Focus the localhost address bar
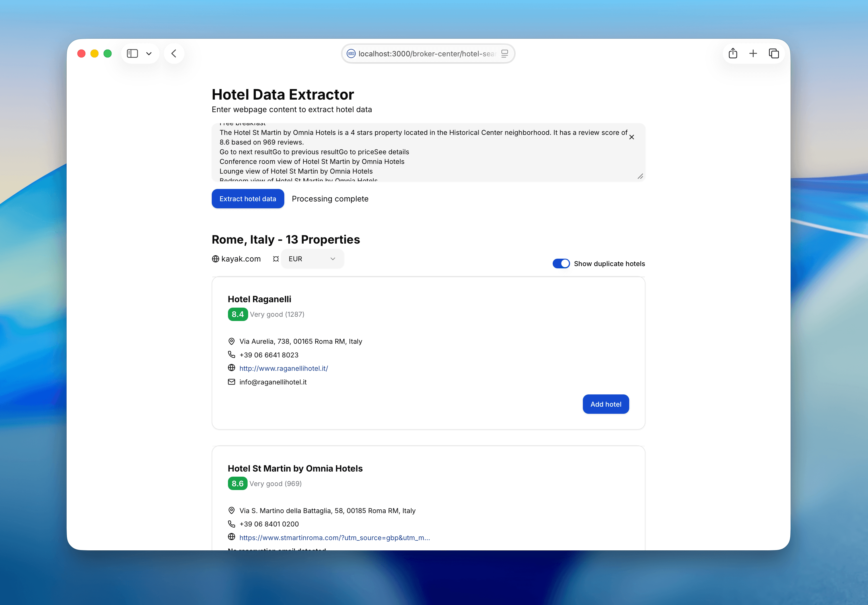Screen dimensions: 868x605 click(x=428, y=54)
